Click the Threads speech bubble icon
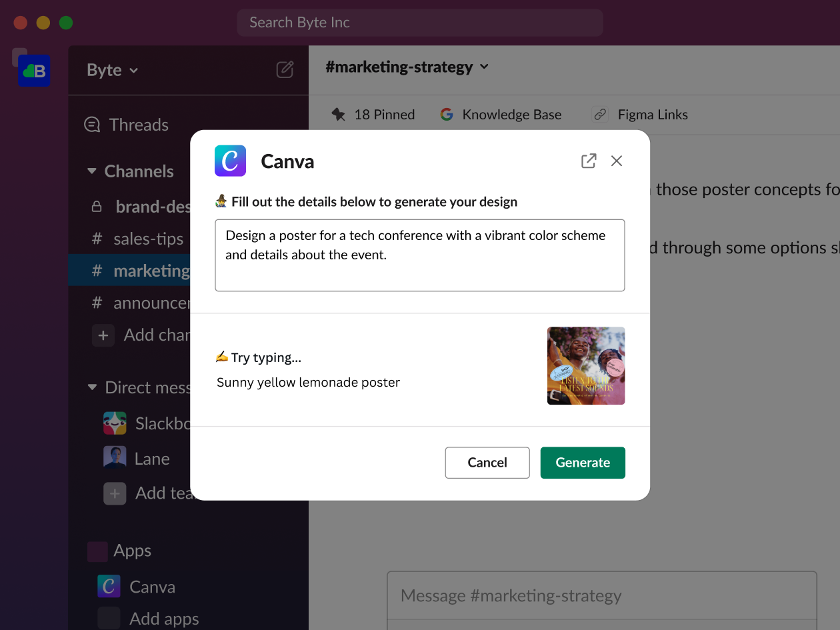Image resolution: width=840 pixels, height=630 pixels. [92, 125]
